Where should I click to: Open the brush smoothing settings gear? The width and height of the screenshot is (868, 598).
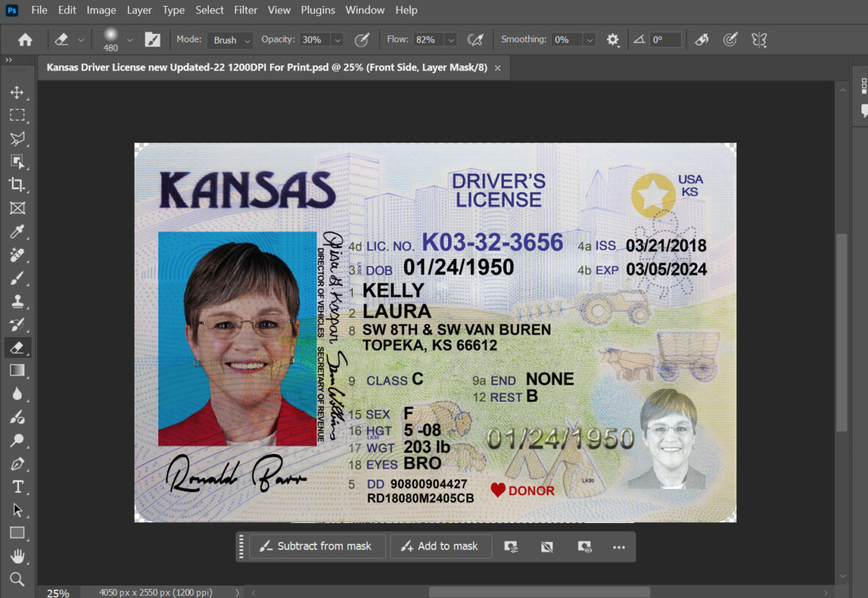click(613, 39)
